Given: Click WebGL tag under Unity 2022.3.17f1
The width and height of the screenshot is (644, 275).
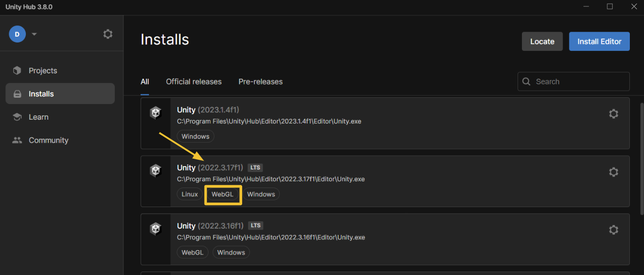Looking at the screenshot, I should 223,194.
